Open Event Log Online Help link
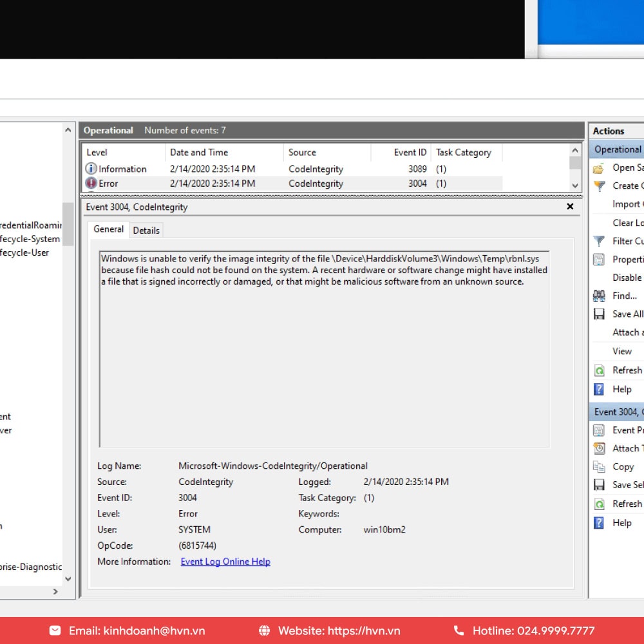 point(225,562)
